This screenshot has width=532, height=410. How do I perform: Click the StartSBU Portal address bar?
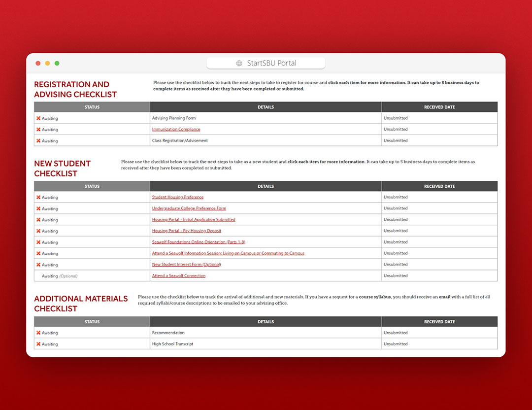click(x=266, y=63)
